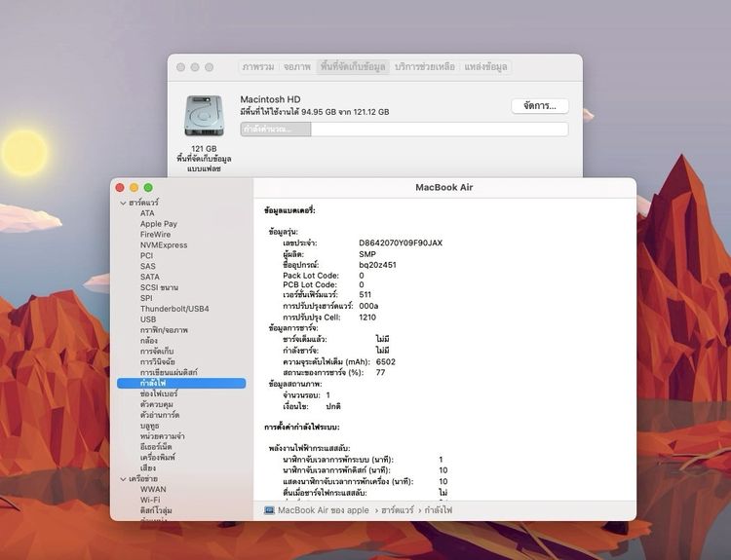Select ช่องไฟเบอร์ fibre channel item
Screen dimensions: 731x560
coord(159,393)
